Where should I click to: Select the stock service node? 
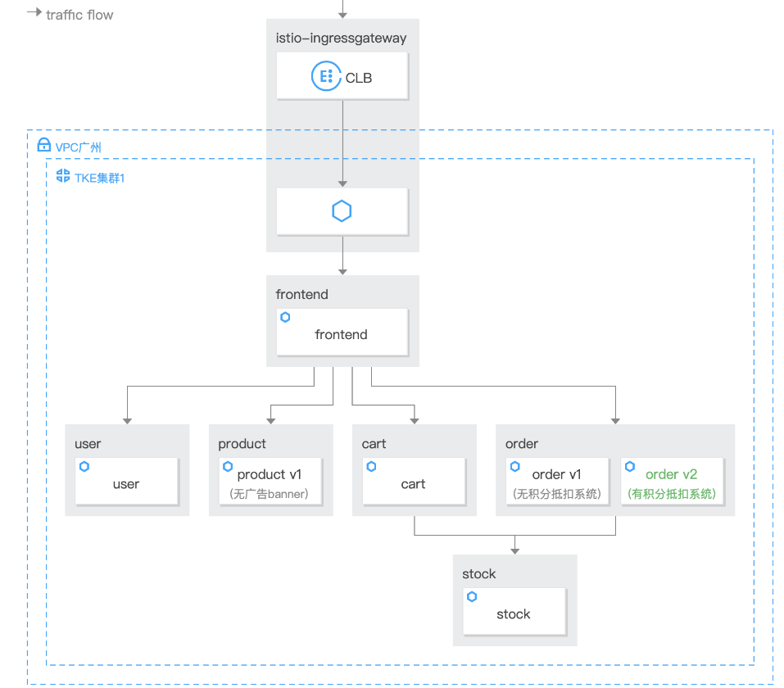click(514, 613)
